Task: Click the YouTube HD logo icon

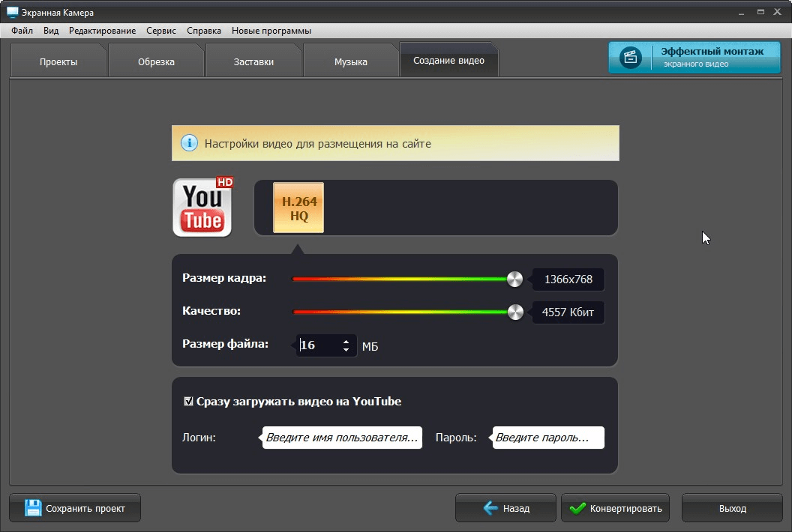Action: click(202, 207)
